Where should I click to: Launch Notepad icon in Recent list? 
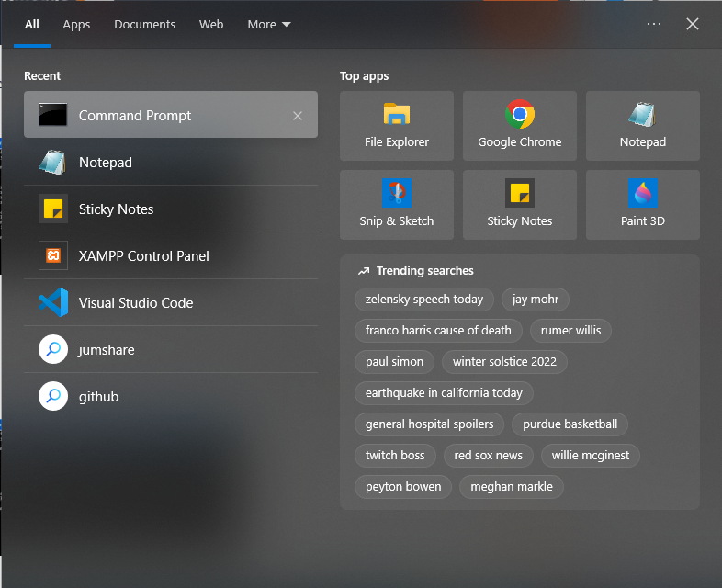(x=52, y=162)
